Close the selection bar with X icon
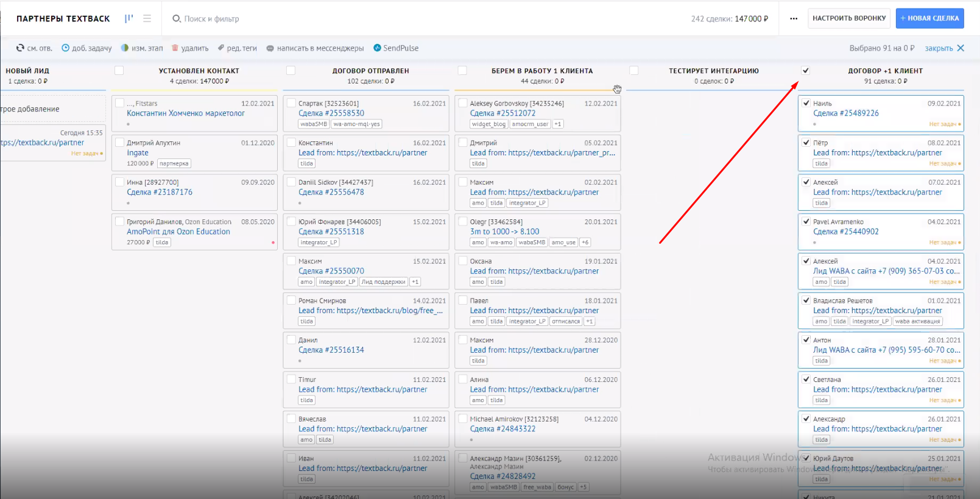980x499 pixels. click(961, 48)
